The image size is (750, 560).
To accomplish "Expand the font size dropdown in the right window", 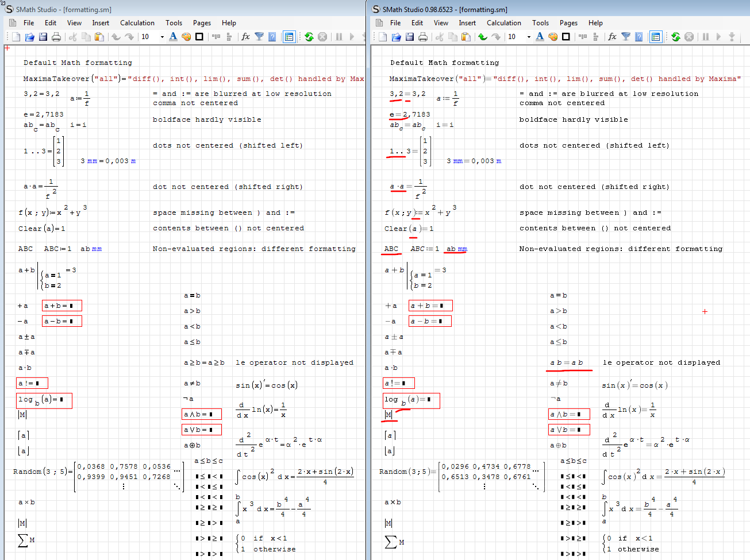I will [529, 37].
